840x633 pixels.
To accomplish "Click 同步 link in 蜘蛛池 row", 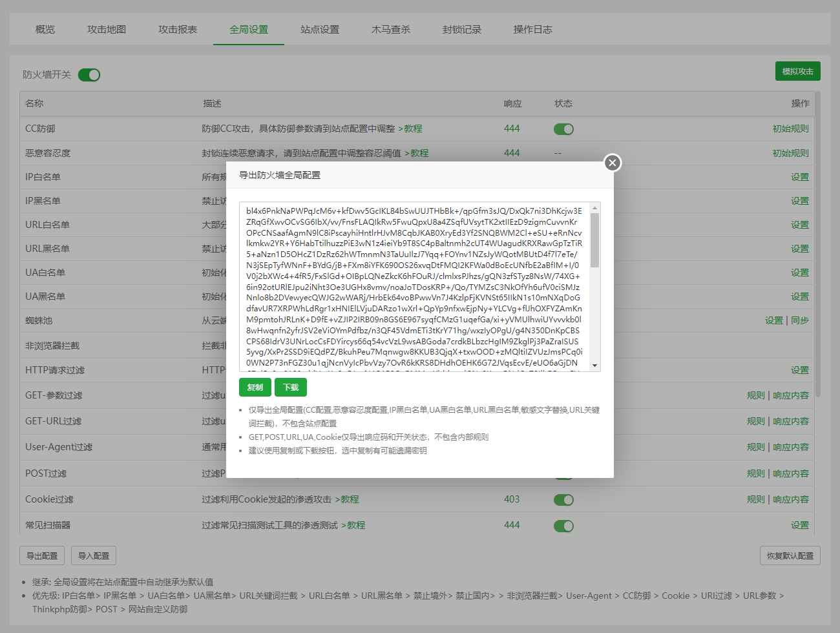I will point(799,320).
